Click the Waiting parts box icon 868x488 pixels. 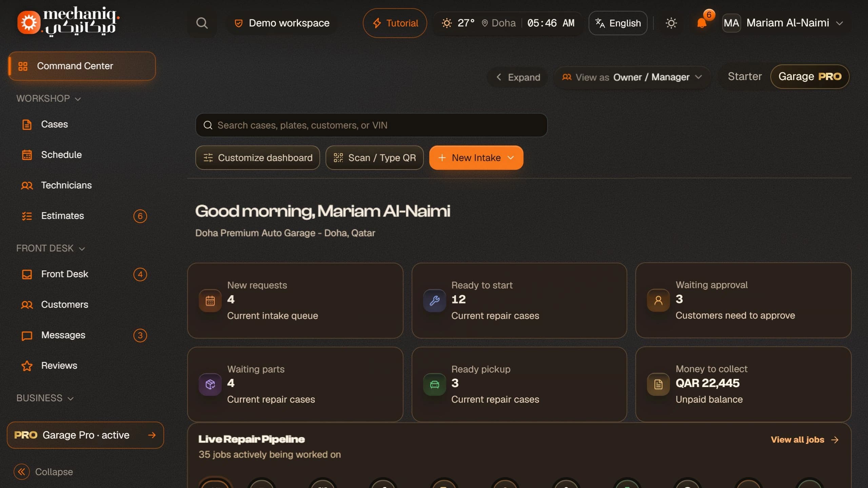point(210,384)
